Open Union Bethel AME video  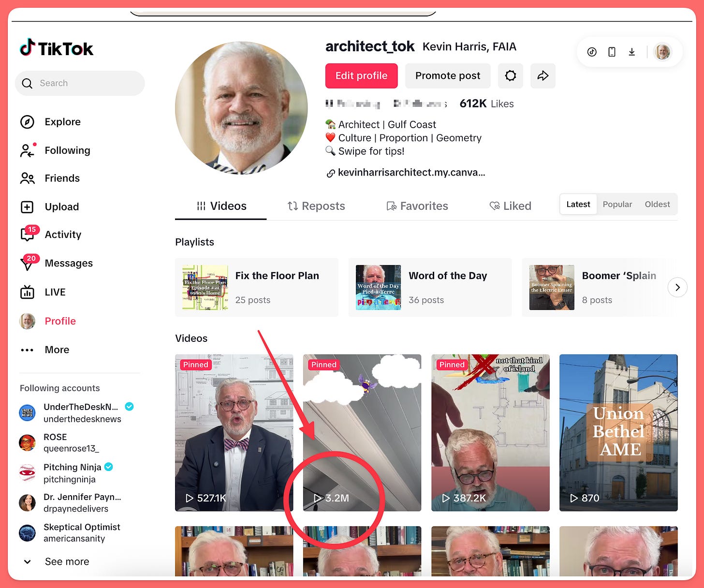[x=618, y=433]
